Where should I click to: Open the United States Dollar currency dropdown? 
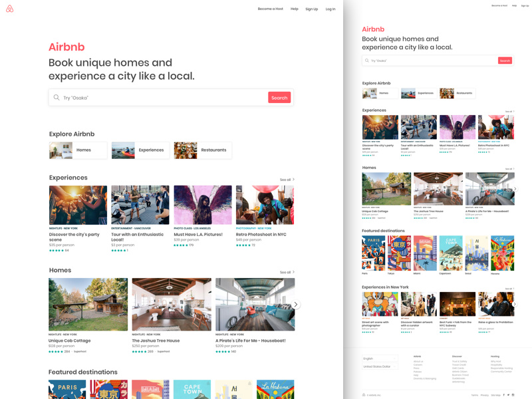click(380, 366)
